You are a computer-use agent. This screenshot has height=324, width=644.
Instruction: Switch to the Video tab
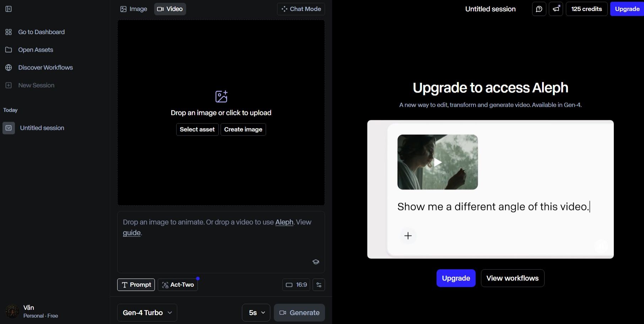click(170, 9)
